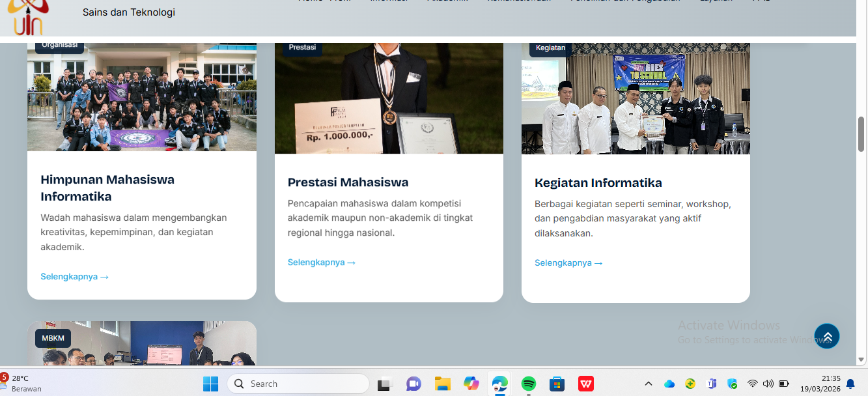
Task: Launch WPS Office from the taskbar
Action: point(586,384)
